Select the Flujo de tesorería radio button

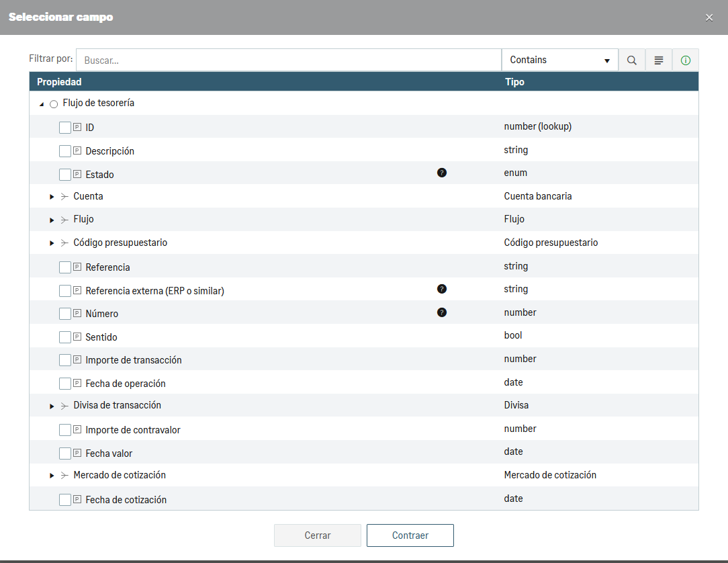[x=54, y=104]
